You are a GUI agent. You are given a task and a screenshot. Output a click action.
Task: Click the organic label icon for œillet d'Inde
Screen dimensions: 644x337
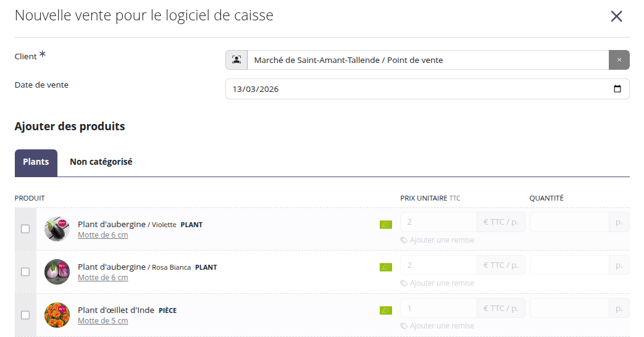click(386, 310)
